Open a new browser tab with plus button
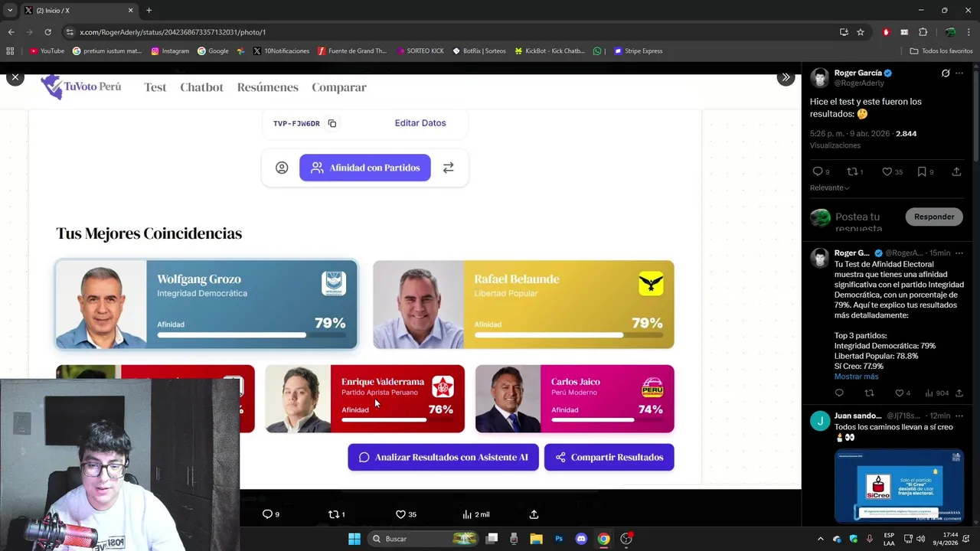980x551 pixels. coord(149,11)
